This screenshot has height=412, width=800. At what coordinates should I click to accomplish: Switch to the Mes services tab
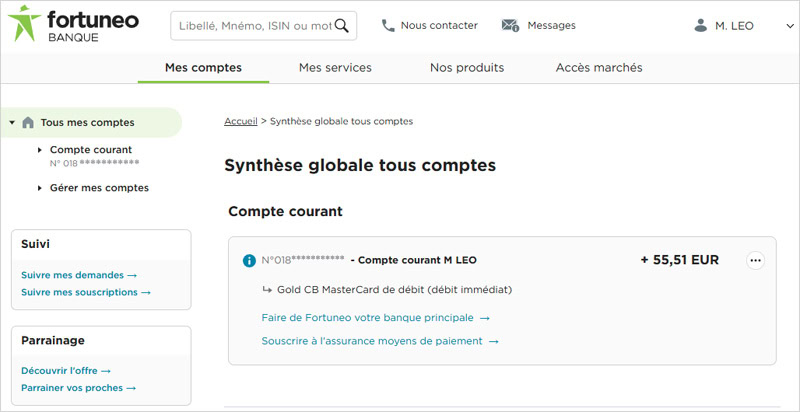coord(335,68)
